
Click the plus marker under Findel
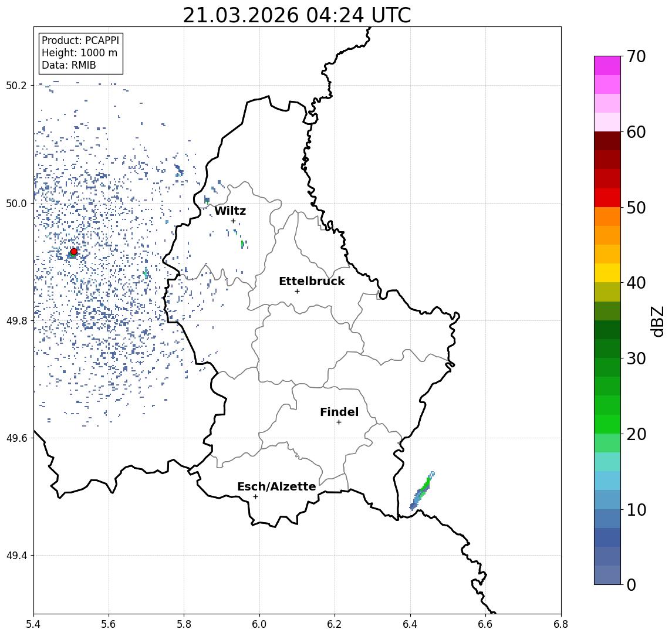pyautogui.click(x=339, y=422)
